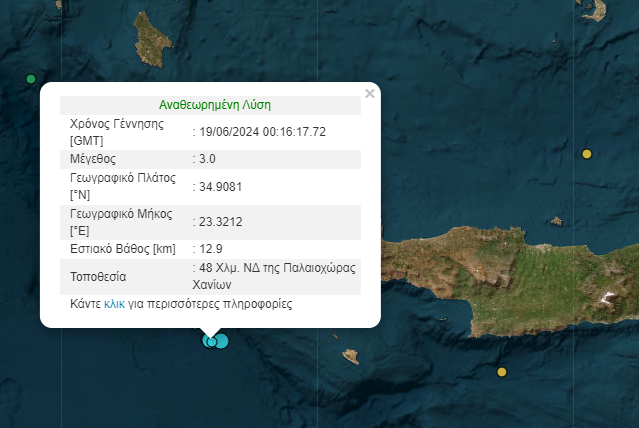Click the 'Αναθεωρημένη Λύση' popup header
The height and width of the screenshot is (428, 639).
click(215, 104)
